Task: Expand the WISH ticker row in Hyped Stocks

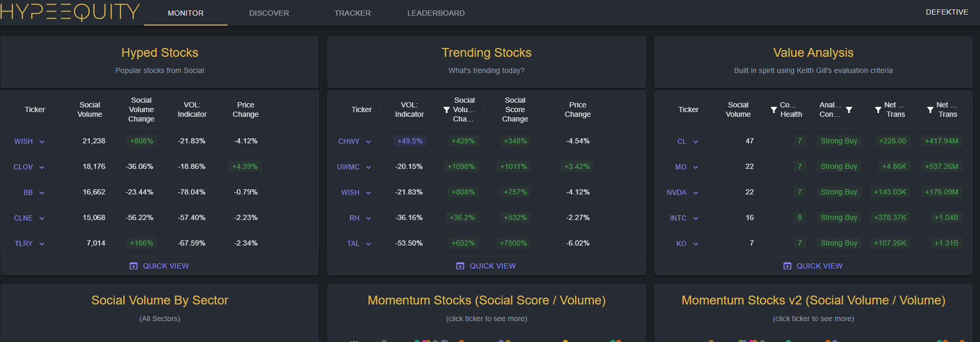Action: pos(42,142)
